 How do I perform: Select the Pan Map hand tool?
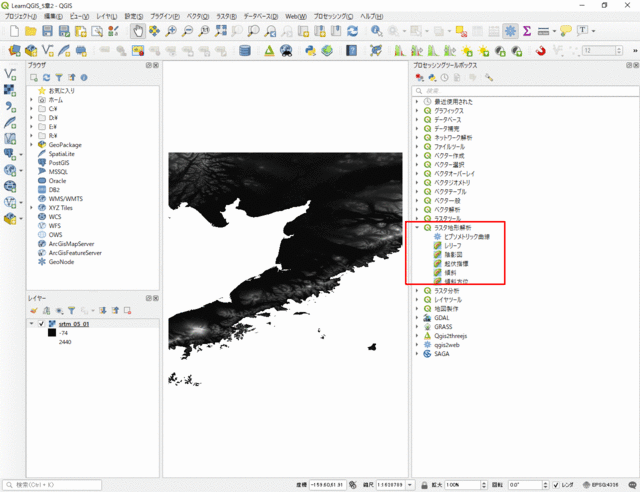(x=138, y=31)
